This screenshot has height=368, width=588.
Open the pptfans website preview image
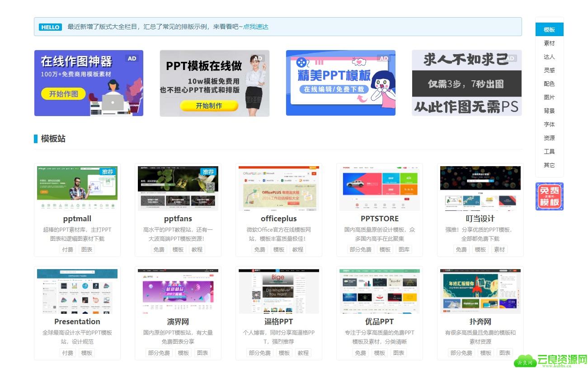(178, 188)
